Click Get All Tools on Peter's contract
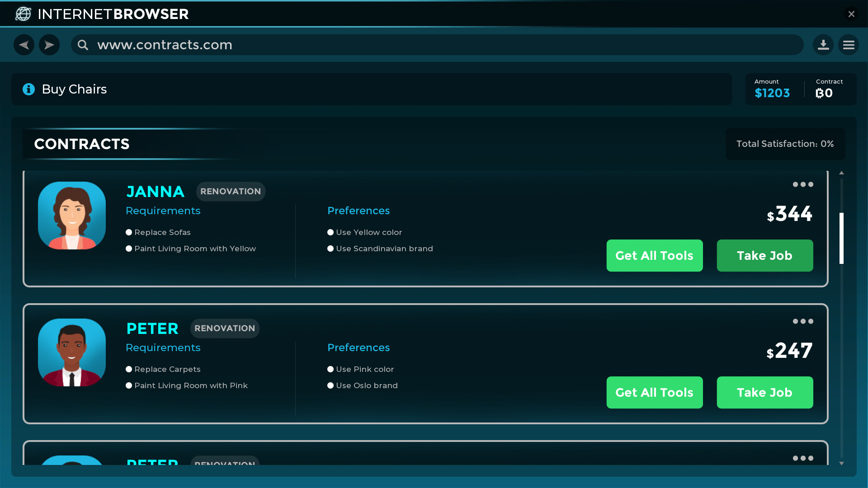The height and width of the screenshot is (488, 868). 654,392
